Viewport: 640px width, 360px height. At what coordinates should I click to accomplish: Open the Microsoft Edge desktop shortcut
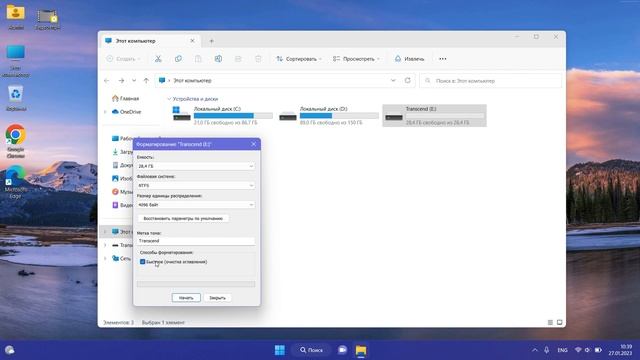click(x=16, y=182)
